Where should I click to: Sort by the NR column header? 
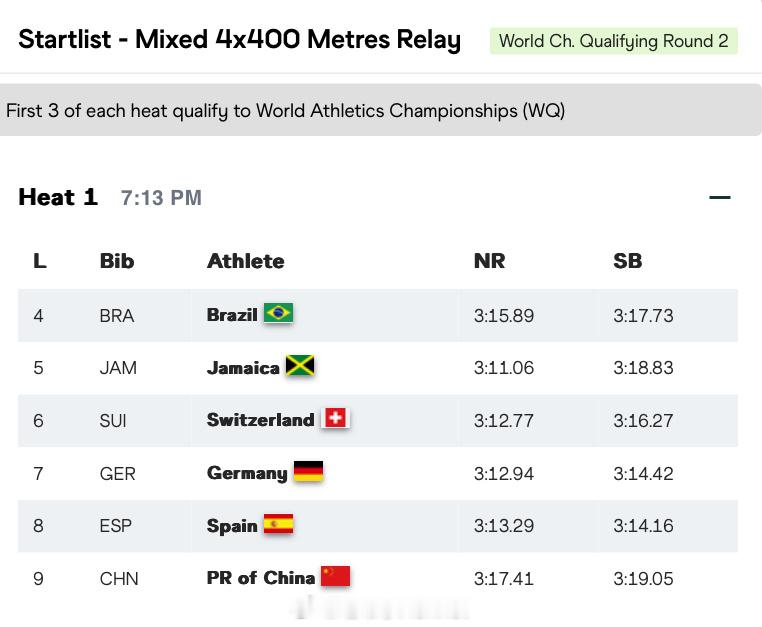pos(489,261)
